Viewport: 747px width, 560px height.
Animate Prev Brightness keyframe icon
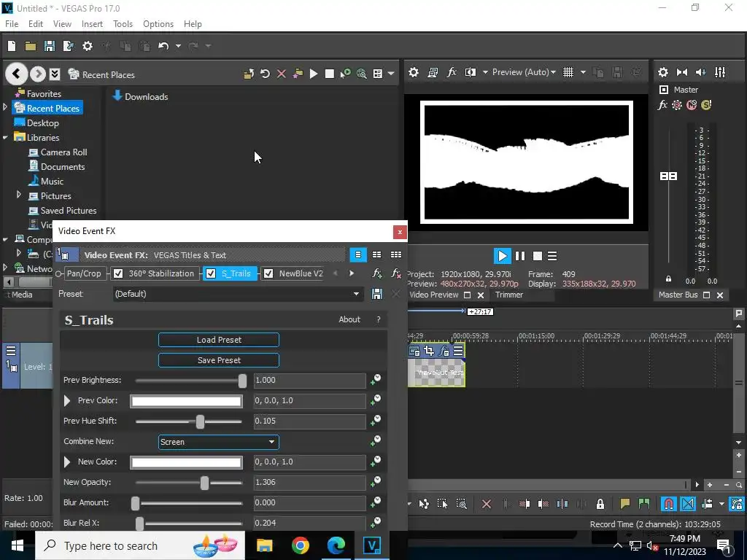click(376, 379)
